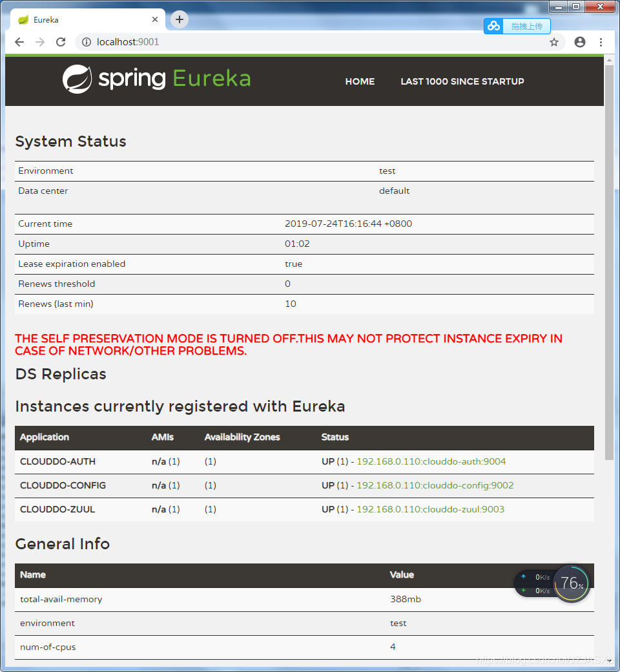Open the clouddo-auth:9004 instance link

431,461
